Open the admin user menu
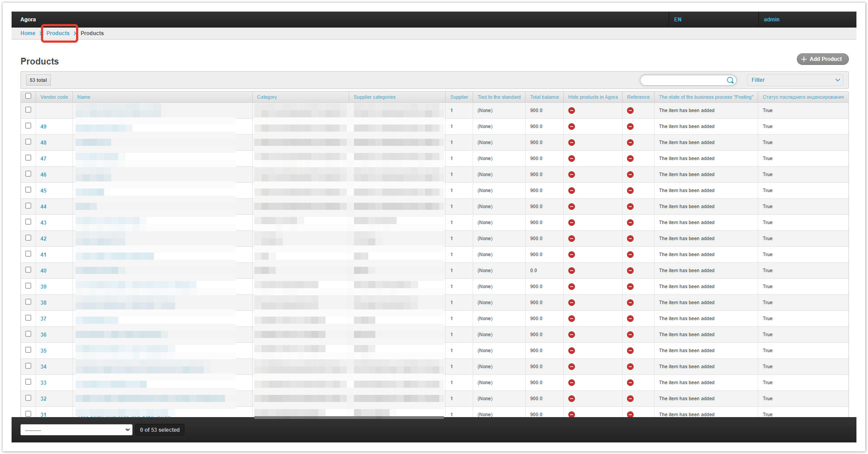The width and height of the screenshot is (868, 454). (x=771, y=20)
